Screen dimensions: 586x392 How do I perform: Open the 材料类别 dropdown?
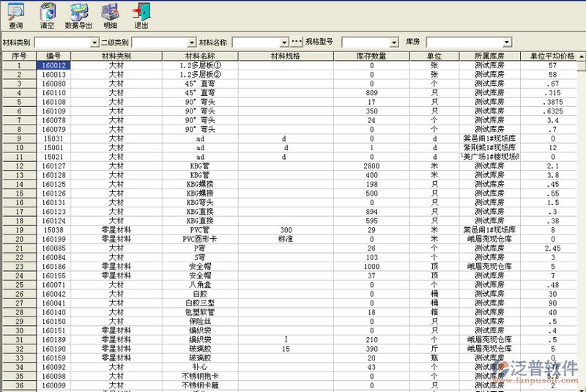point(94,42)
